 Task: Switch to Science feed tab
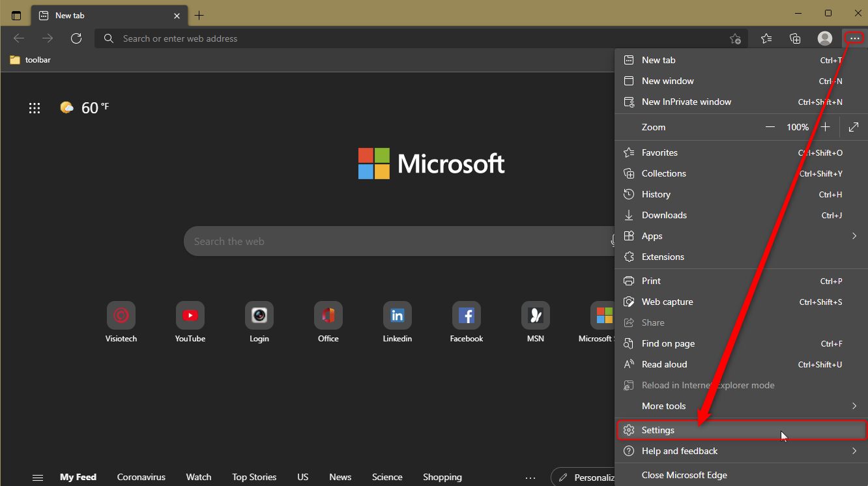(x=387, y=477)
